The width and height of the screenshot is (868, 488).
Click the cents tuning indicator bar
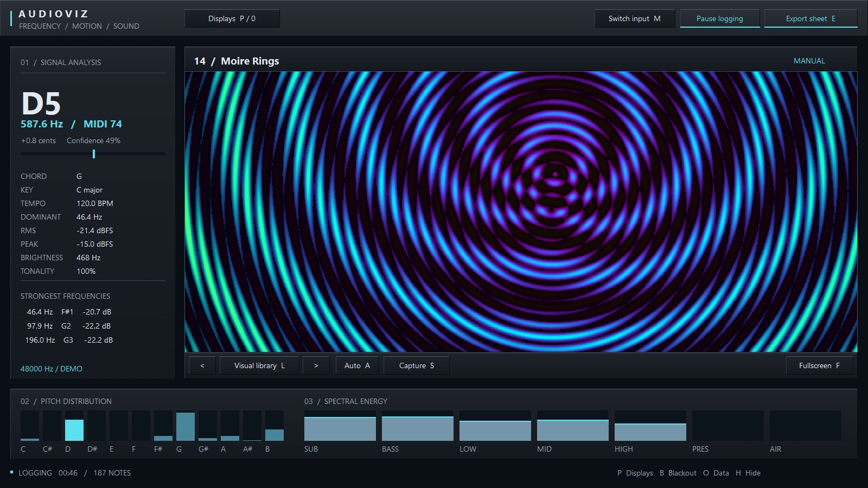(x=93, y=154)
